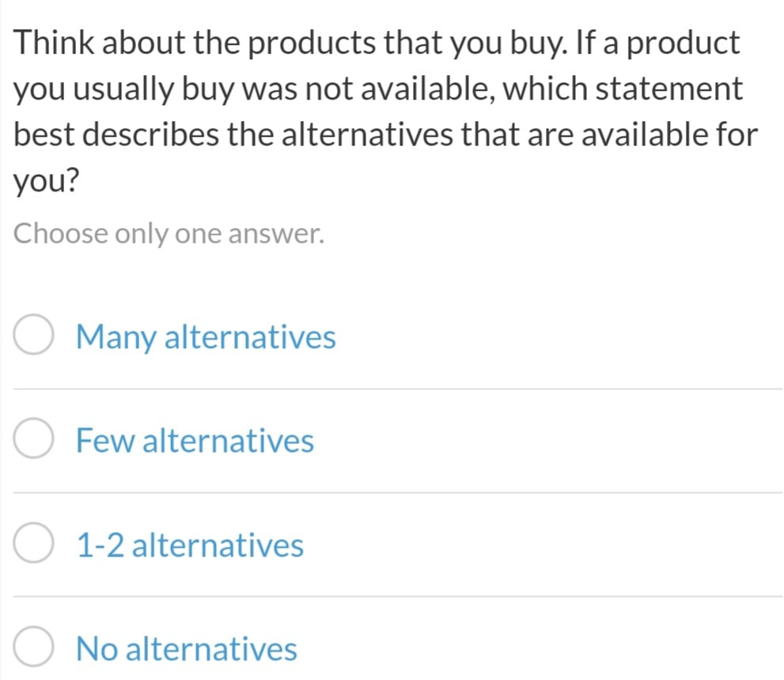This screenshot has height=680, width=784.
Task: Choose the "Many alternatives" label text
Action: click(x=206, y=337)
